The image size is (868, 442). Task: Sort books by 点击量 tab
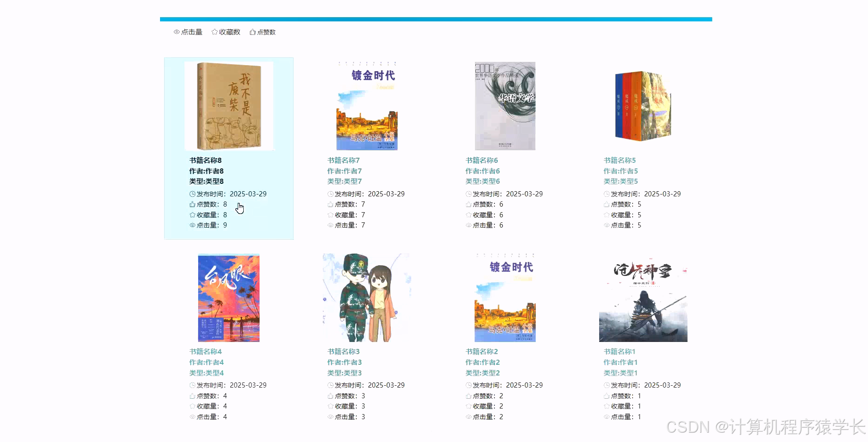[x=188, y=32]
